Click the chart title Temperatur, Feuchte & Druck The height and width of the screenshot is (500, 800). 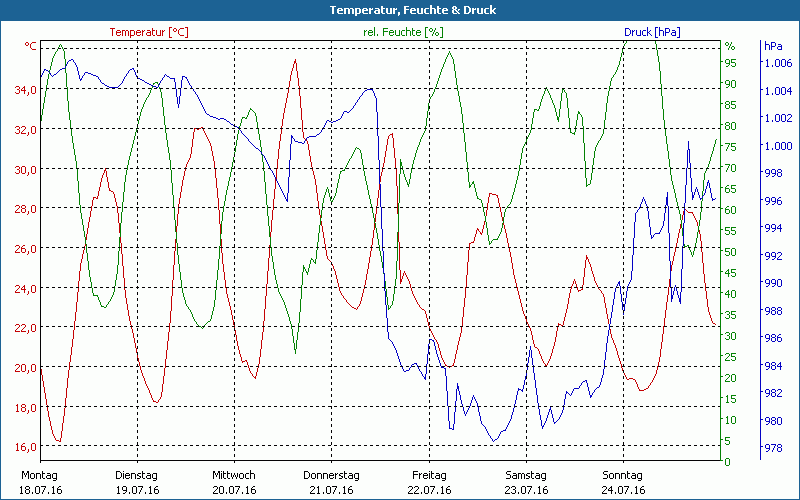[x=399, y=10]
